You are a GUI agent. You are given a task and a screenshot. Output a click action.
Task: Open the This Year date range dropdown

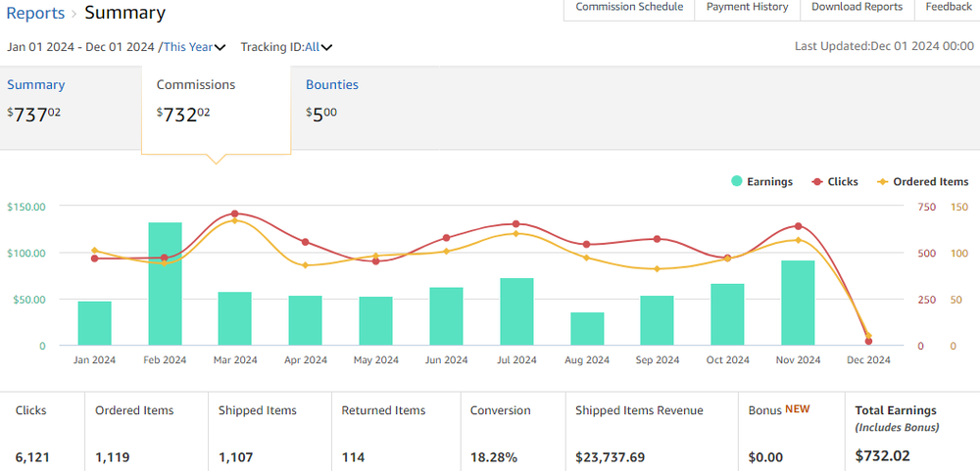[194, 47]
